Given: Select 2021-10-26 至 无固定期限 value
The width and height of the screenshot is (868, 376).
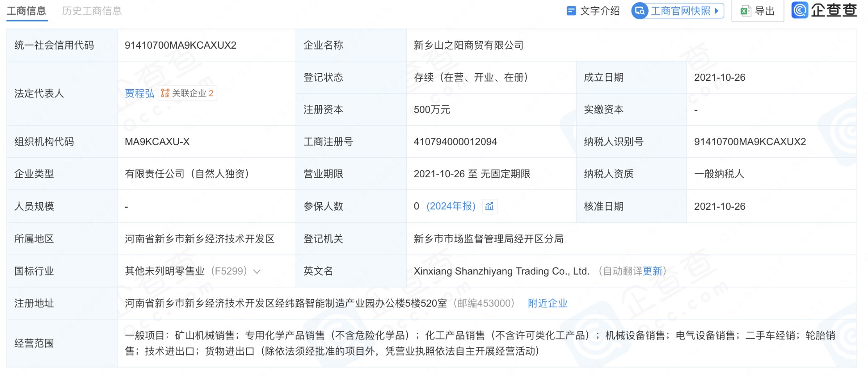Looking at the screenshot, I should pos(472,174).
